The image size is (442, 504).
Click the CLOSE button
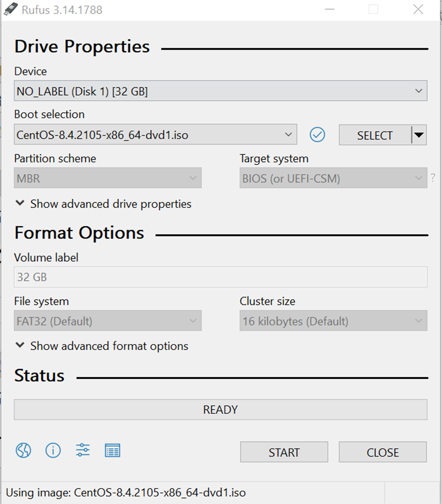tap(383, 452)
